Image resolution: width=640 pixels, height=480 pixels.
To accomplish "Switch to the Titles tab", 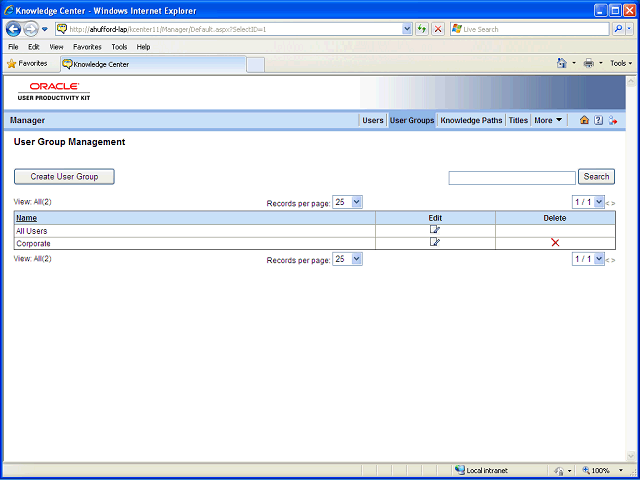I will (518, 120).
